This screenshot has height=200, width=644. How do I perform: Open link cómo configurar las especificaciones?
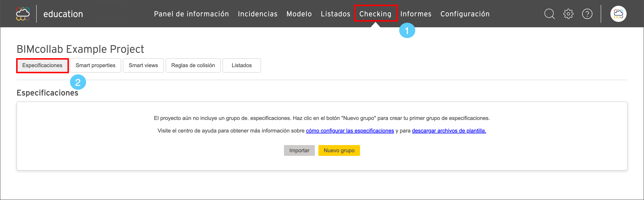[350, 131]
